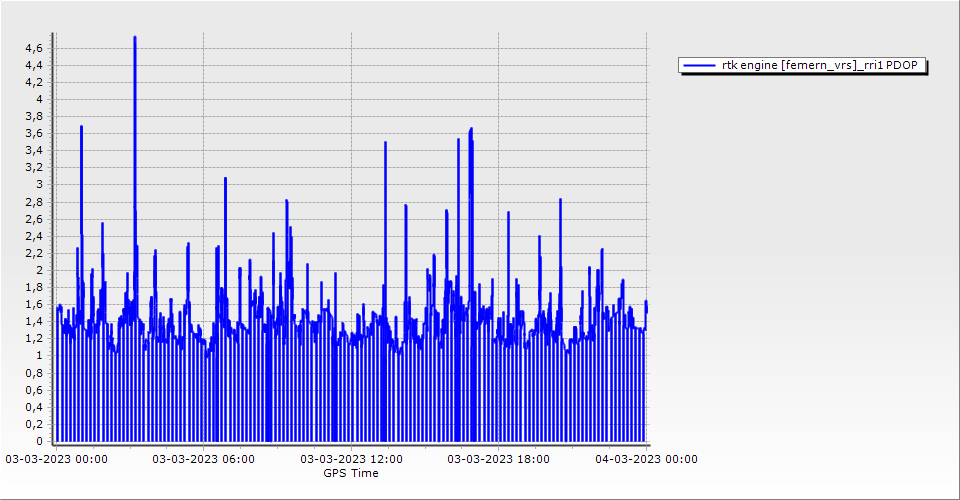Image resolution: width=960 pixels, height=500 pixels.
Task: Click x-axis label "03-03-2023 00:00"
Action: [56, 459]
